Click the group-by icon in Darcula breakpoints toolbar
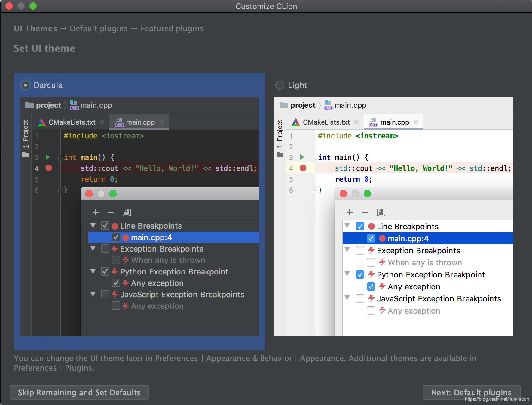This screenshot has height=405, width=532. 127,212
